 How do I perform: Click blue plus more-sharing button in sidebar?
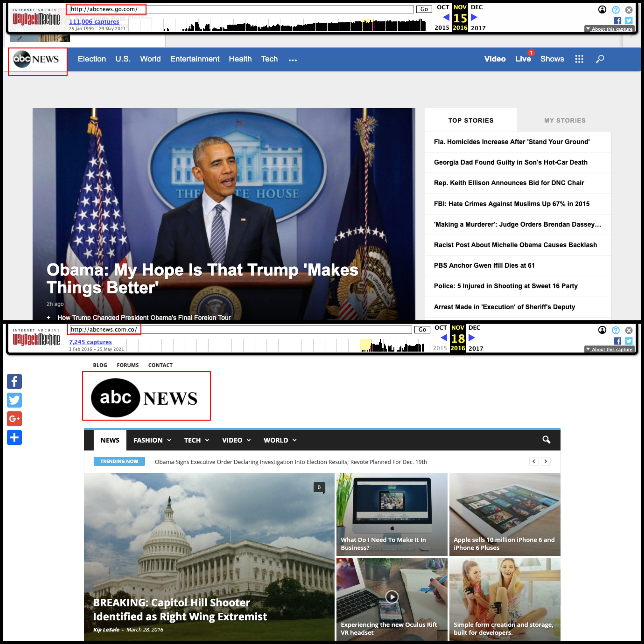coord(14,437)
